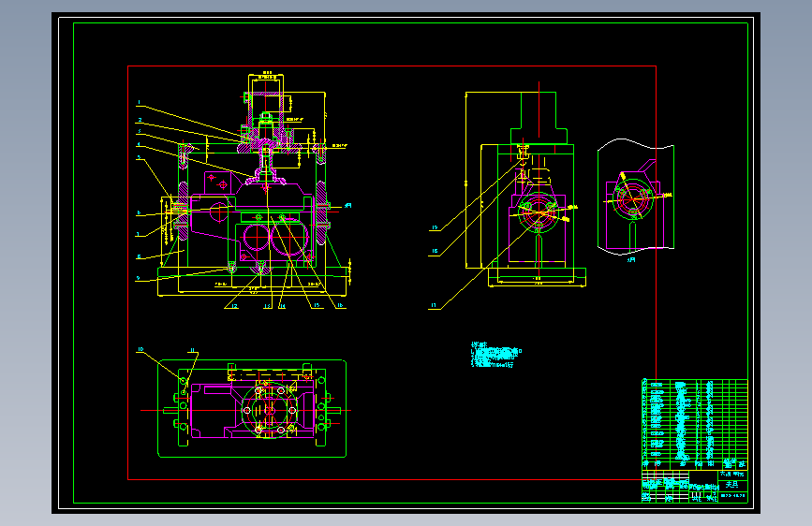Click callout number 17 below side view
This screenshot has width=812, height=526.
(434, 305)
